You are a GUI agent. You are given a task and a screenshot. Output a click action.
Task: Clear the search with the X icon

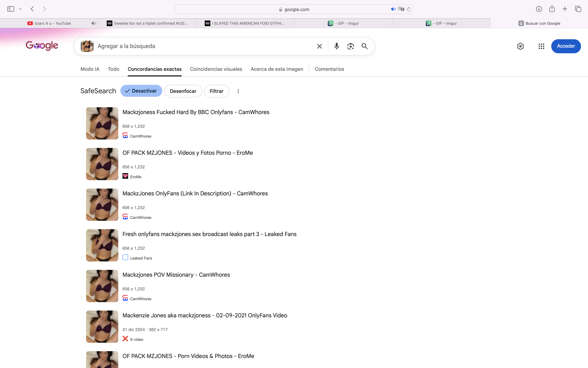coord(319,46)
